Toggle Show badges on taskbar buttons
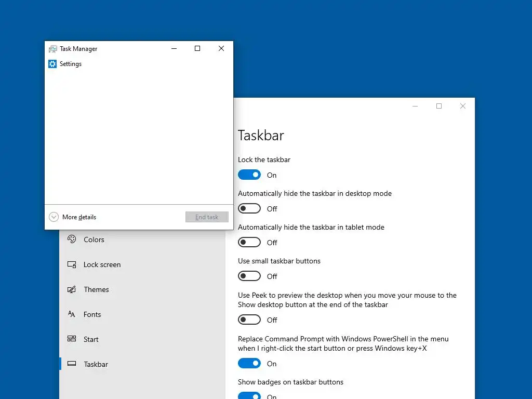The width and height of the screenshot is (532, 399). [249, 395]
